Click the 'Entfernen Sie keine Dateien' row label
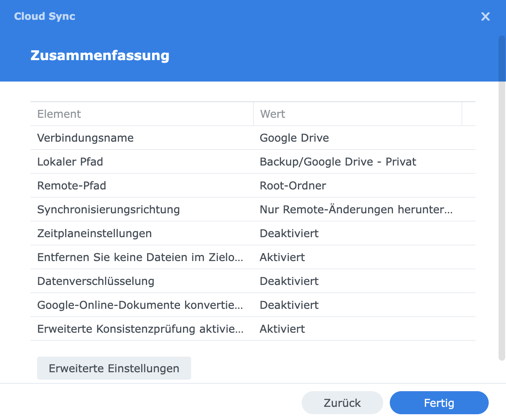This screenshot has height=420, width=506. coord(140,257)
